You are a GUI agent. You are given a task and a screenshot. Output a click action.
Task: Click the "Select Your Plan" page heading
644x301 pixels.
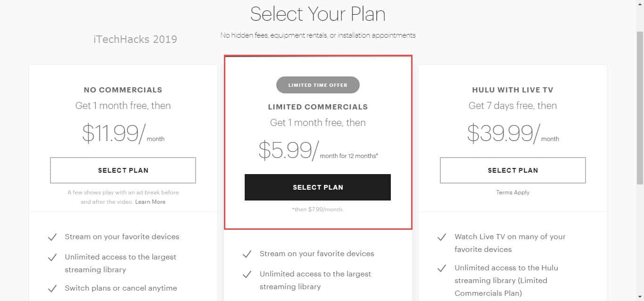[318, 14]
